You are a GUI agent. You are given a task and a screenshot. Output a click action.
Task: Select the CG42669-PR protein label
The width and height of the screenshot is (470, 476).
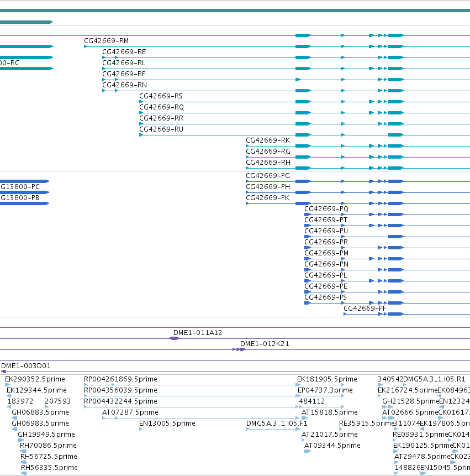point(326,242)
